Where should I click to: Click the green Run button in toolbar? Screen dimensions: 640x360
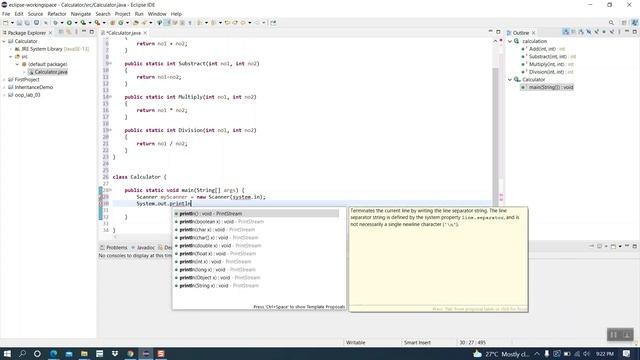pos(69,23)
